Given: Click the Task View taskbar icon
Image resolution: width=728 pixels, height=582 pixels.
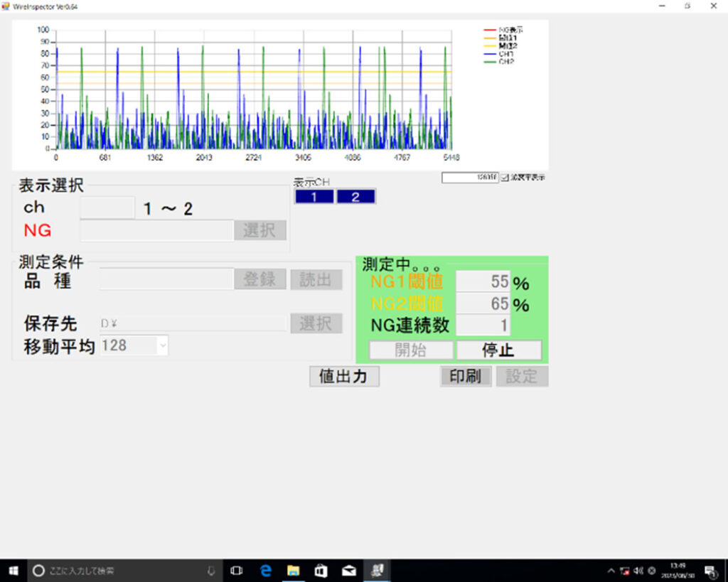Looking at the screenshot, I should [237, 571].
